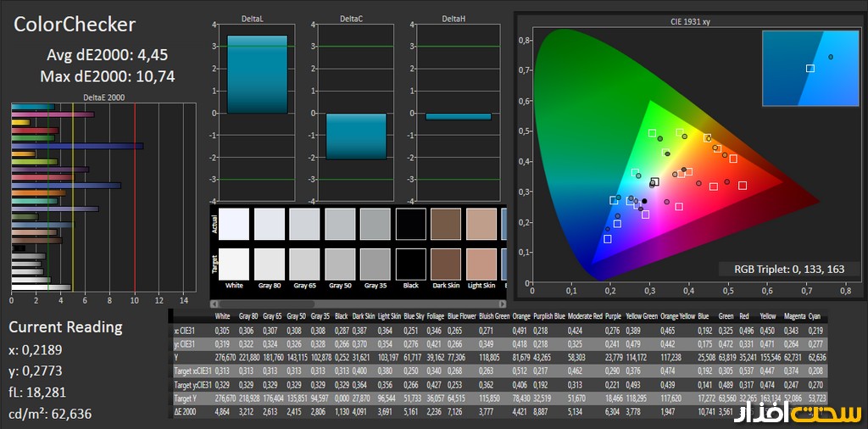
Task: Click the 'Orange Yellow' table column header
Action: [678, 316]
